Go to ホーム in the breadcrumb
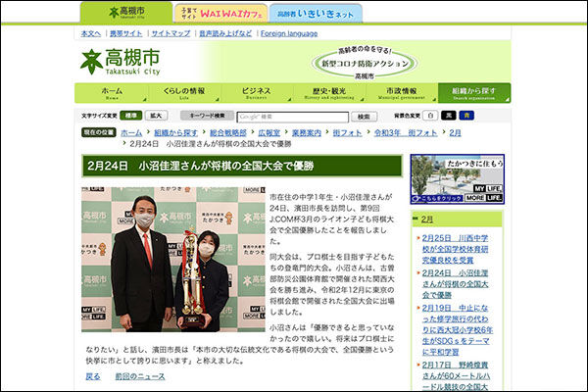The image size is (588, 392). (131, 133)
